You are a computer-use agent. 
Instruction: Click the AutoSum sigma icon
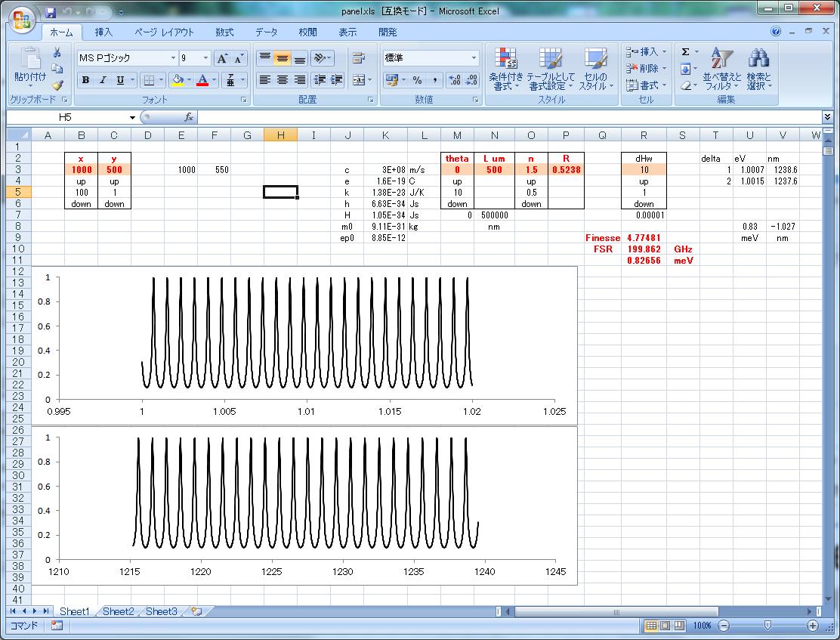[685, 52]
